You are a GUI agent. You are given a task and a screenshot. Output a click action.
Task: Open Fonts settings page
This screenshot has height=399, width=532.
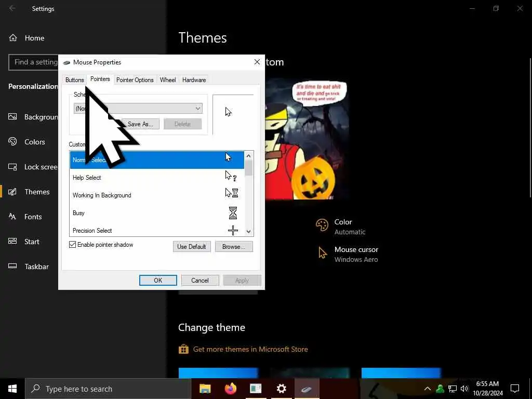[25, 217]
